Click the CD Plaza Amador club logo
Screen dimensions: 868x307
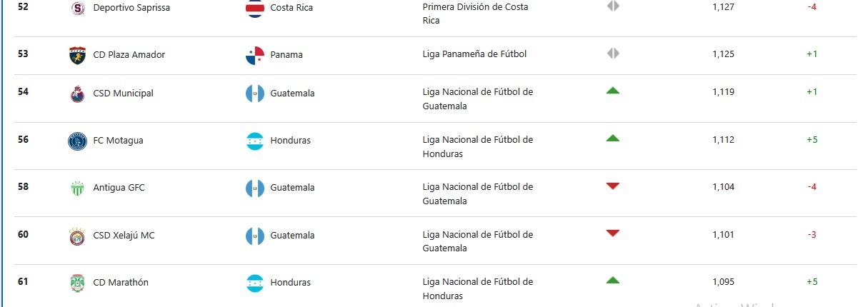point(77,55)
